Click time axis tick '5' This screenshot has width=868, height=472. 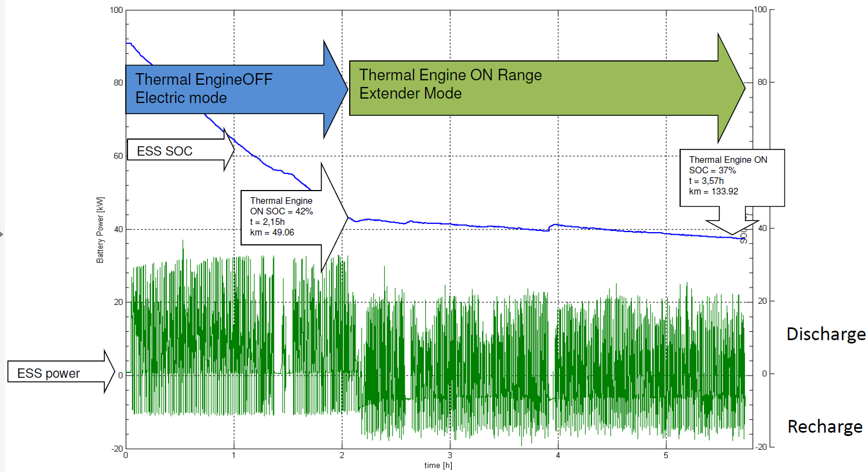(666, 455)
